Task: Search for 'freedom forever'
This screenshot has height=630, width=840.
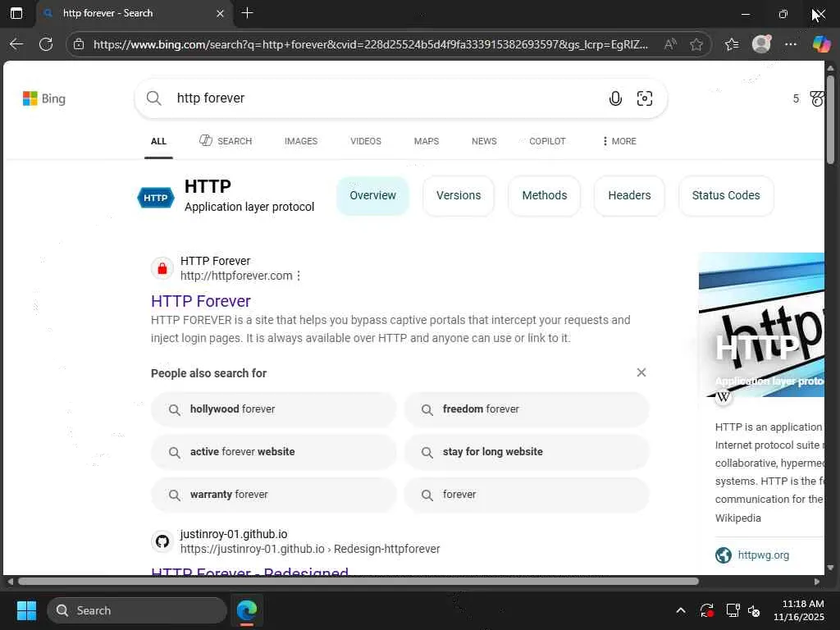Action: point(527,409)
